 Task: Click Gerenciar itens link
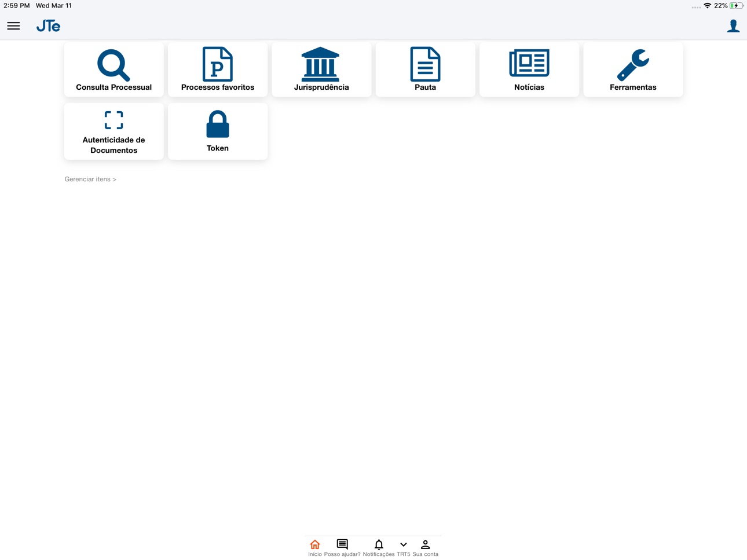point(90,180)
